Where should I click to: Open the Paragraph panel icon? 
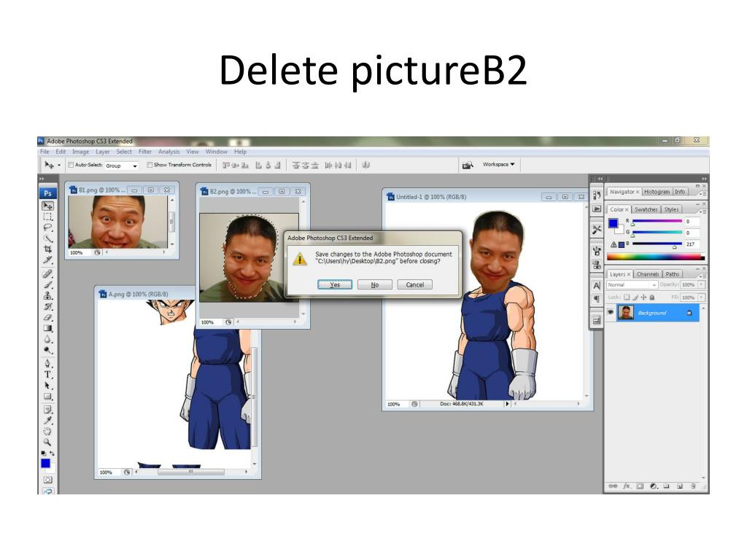(x=597, y=299)
